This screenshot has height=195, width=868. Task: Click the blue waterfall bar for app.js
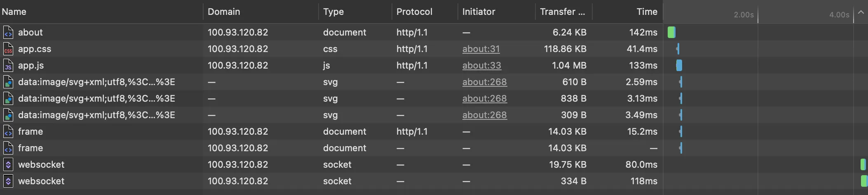pos(679,65)
